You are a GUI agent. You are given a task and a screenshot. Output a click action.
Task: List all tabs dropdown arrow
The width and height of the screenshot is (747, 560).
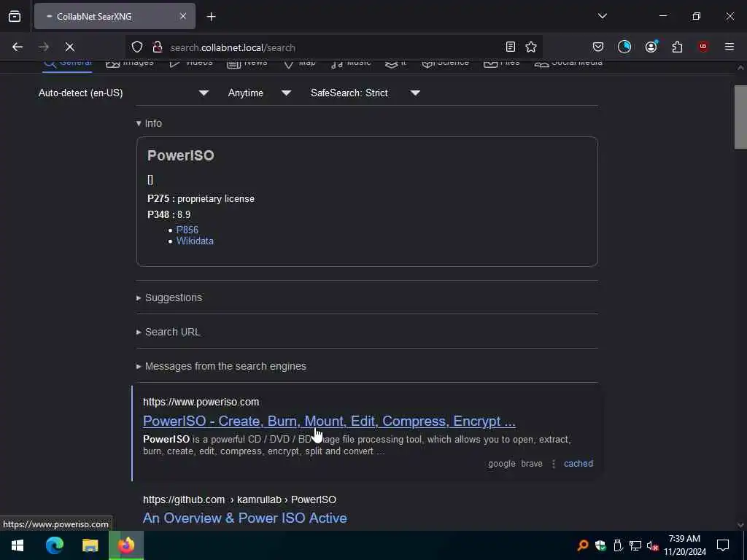point(602,16)
